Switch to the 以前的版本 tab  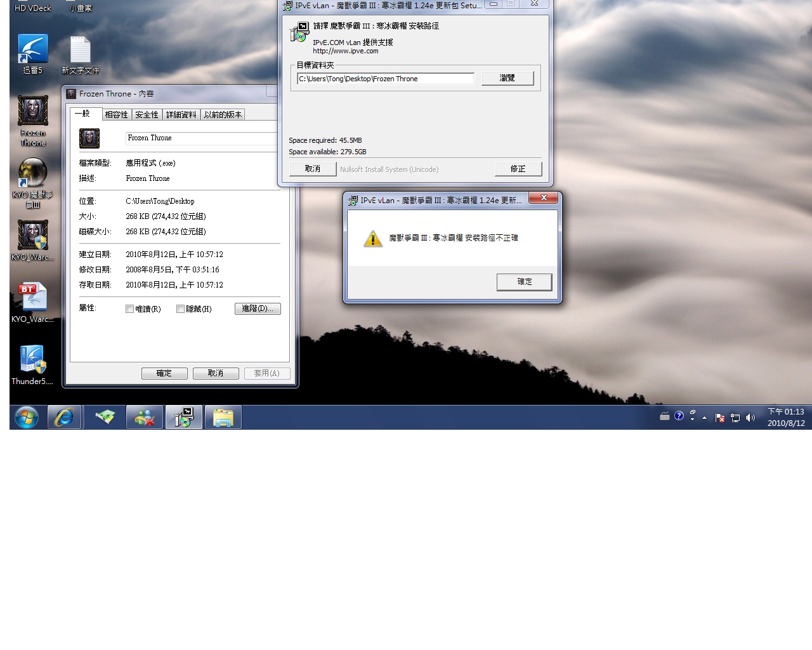pos(223,115)
